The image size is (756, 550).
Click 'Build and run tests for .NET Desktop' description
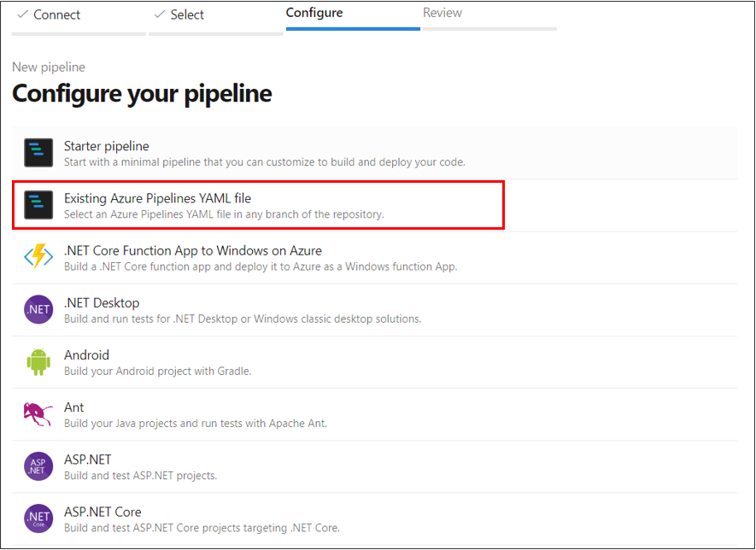pyautogui.click(x=243, y=319)
